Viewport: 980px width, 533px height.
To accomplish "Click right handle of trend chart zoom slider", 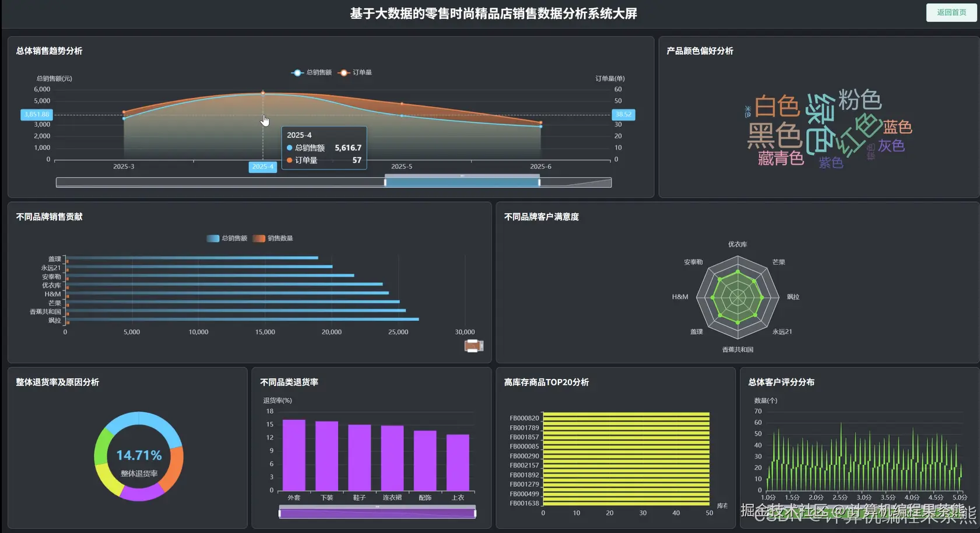I will point(539,183).
